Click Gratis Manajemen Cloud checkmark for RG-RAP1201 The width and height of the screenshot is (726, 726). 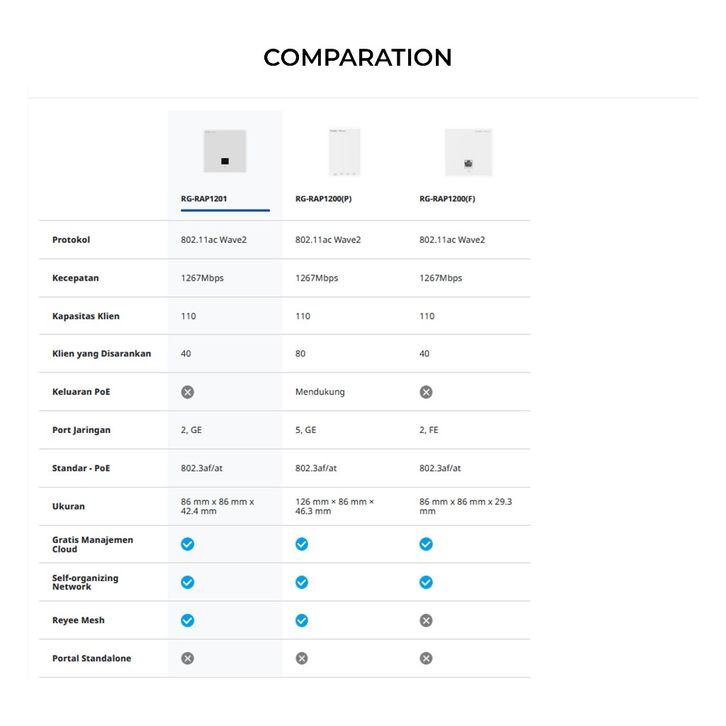[188, 544]
